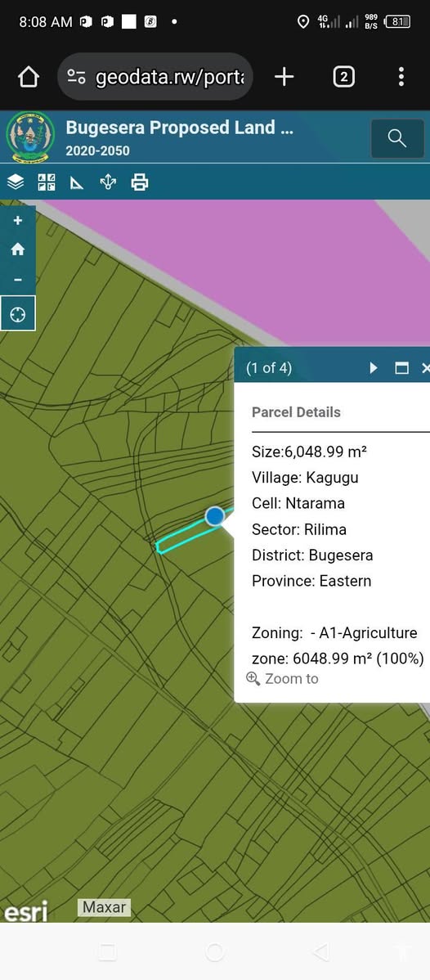Zoom in with the plus button
The height and width of the screenshot is (980, 430).
(17, 221)
